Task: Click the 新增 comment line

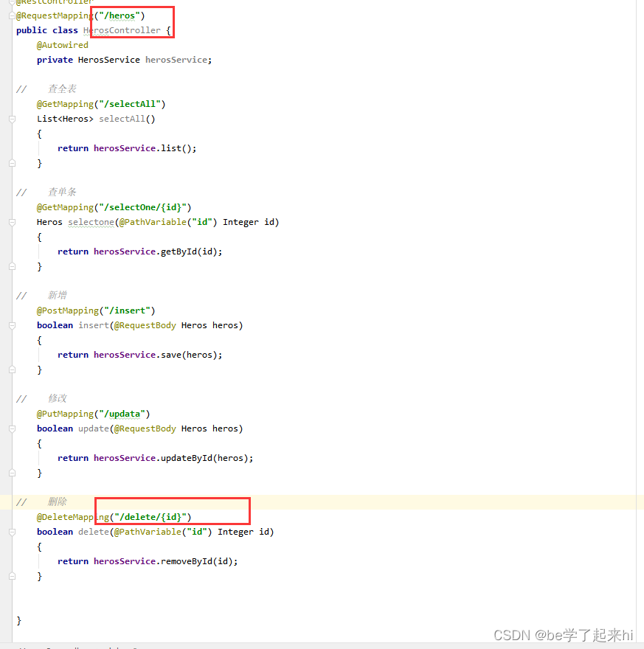Action: click(x=41, y=296)
